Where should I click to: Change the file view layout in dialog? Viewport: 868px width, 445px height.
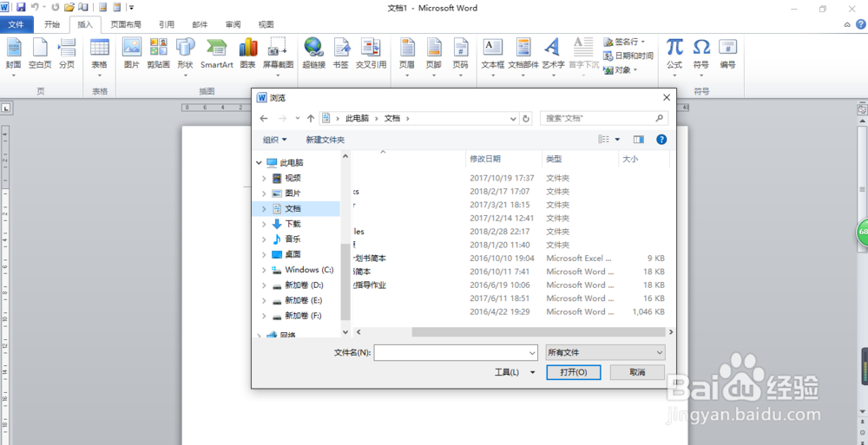point(603,140)
